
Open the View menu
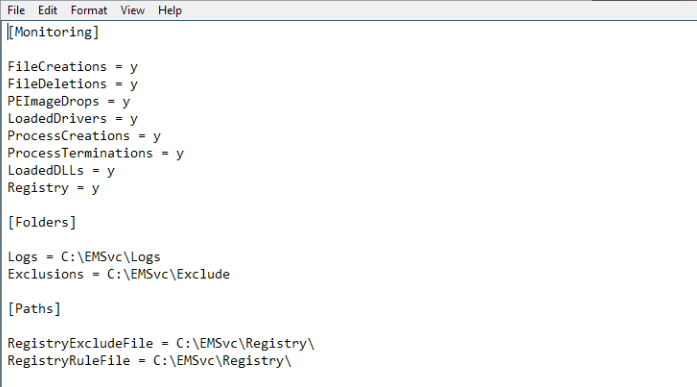[x=132, y=10]
